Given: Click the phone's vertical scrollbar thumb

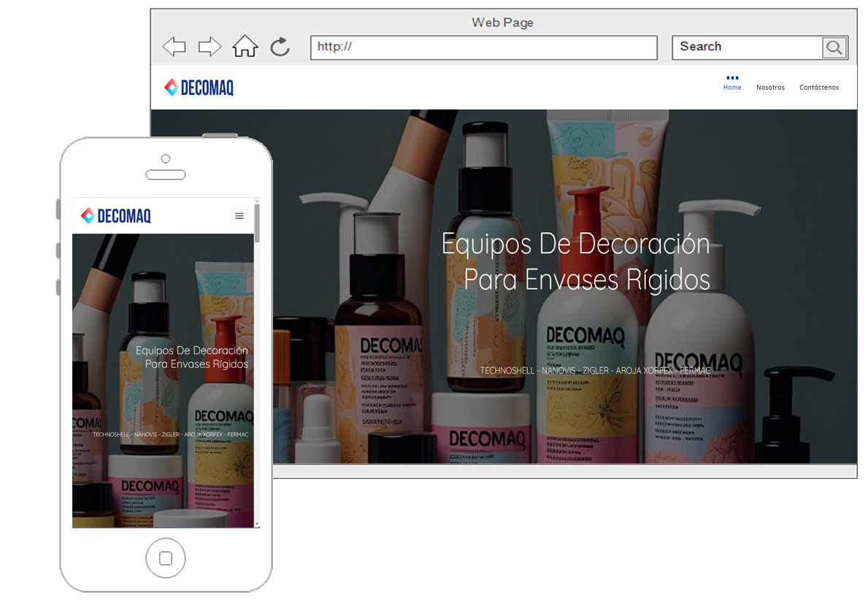Looking at the screenshot, I should (257, 223).
